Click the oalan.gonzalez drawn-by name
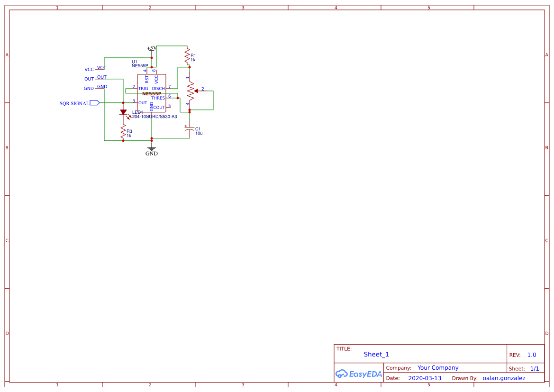Screen dimensions: 554x392 coord(504,378)
